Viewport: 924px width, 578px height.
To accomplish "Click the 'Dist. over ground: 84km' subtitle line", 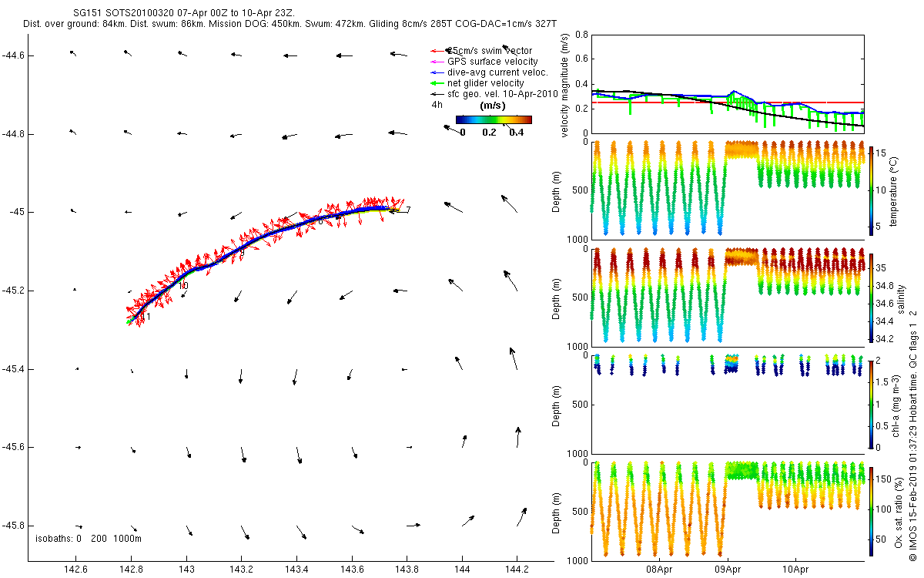I will pos(290,25).
